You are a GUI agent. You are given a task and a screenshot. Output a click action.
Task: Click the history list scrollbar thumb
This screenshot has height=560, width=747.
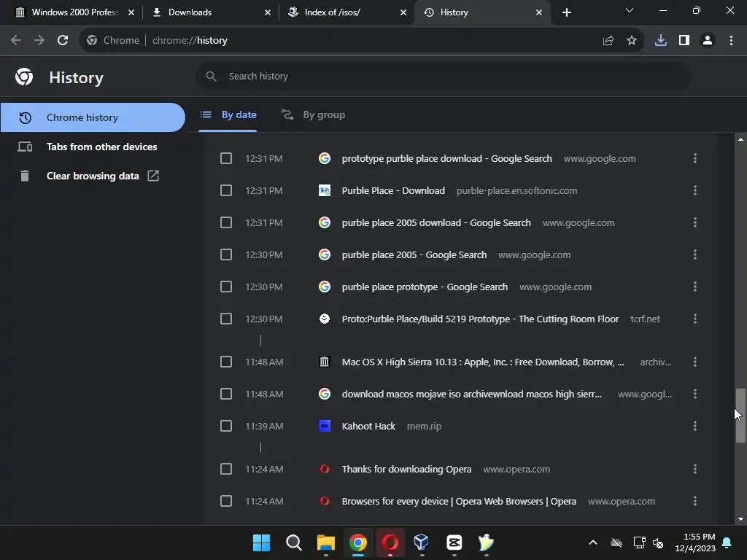pos(740,416)
